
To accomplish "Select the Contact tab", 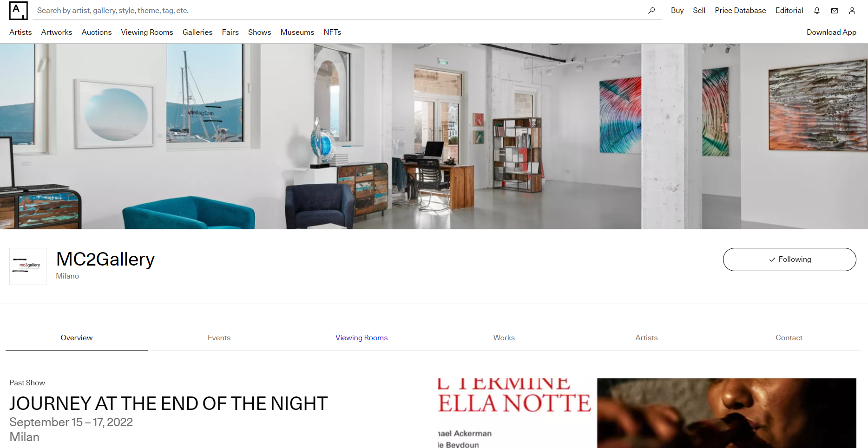I will click(789, 338).
